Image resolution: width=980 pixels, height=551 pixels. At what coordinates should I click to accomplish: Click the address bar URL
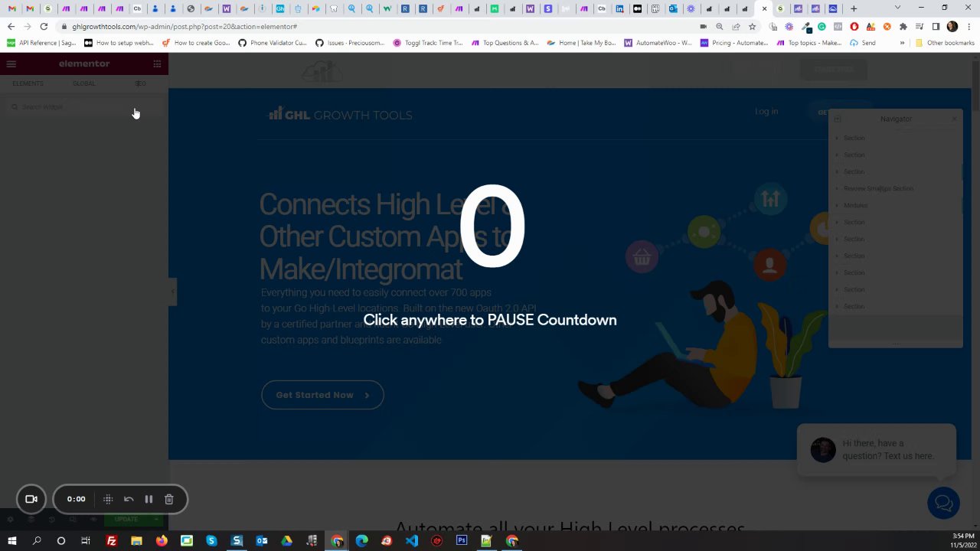(x=185, y=26)
